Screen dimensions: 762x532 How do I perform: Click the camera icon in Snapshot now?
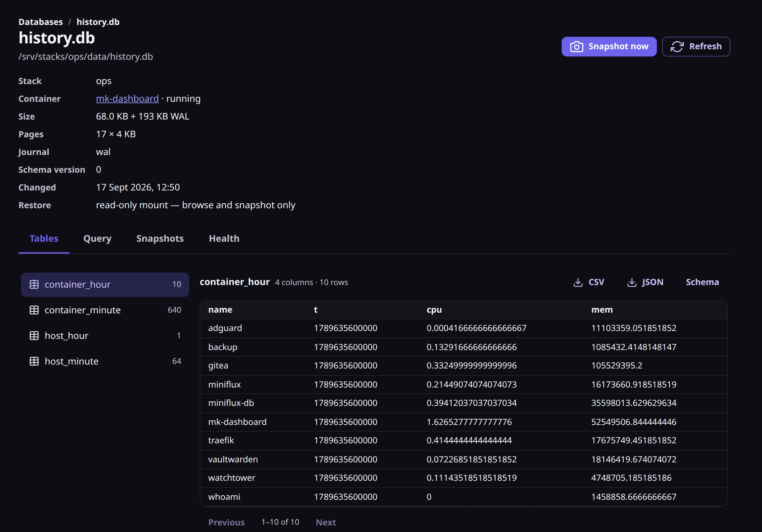(x=576, y=47)
